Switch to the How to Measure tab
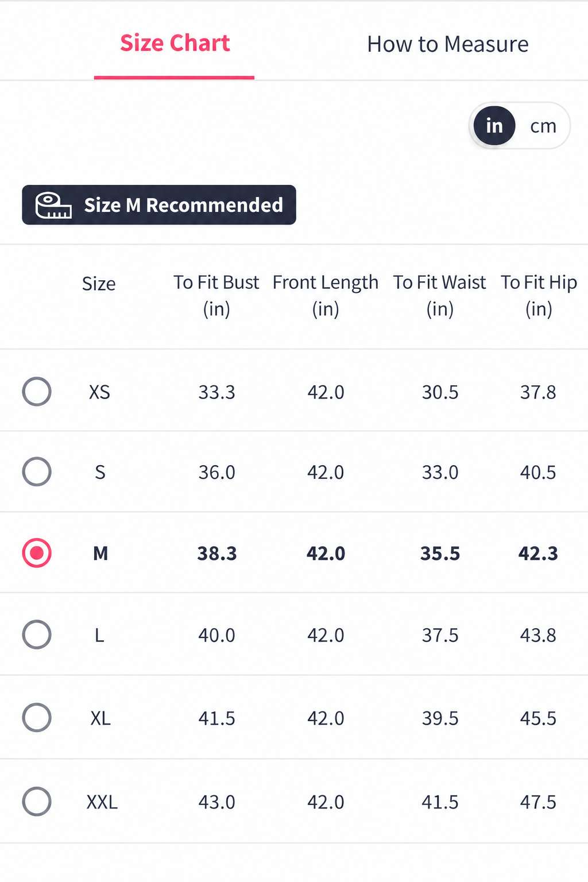The width and height of the screenshot is (588, 882). coord(448,44)
